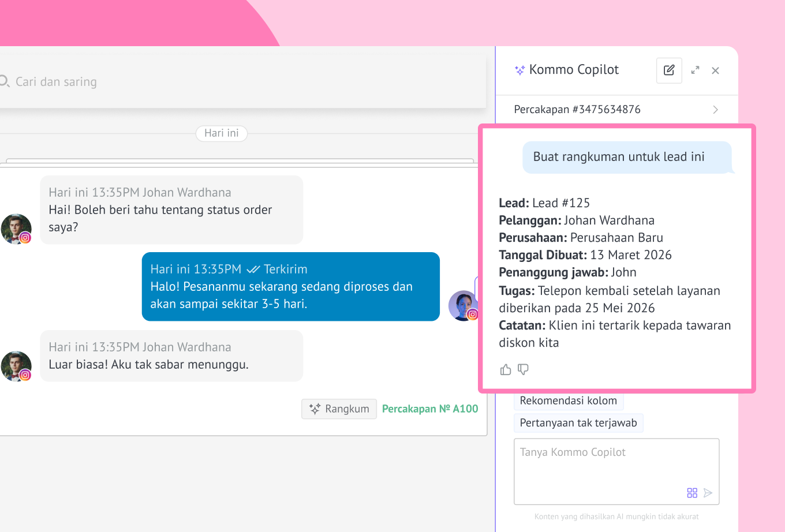Click Johan Wardhana's avatar on first message
This screenshot has width=785, height=532.
[16, 229]
